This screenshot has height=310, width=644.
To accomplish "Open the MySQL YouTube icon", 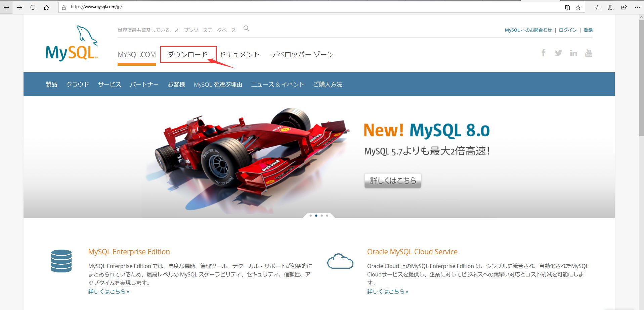I will [589, 53].
